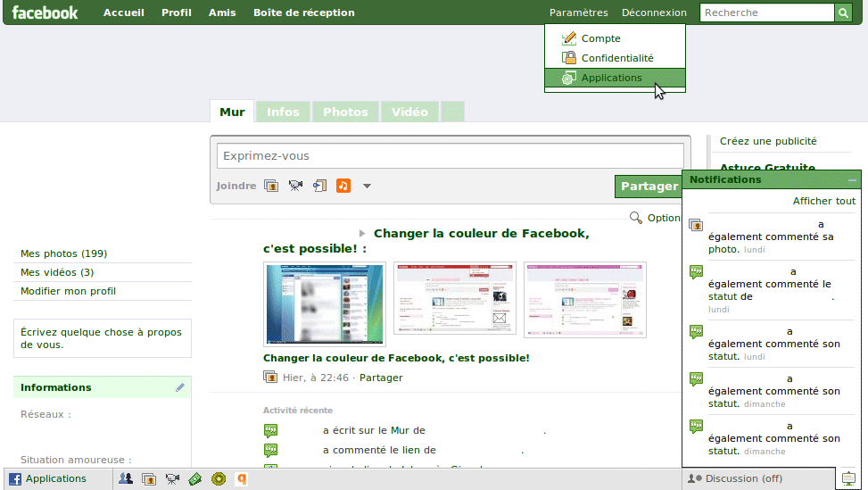Attach a video using the Joindre camera icon
Image resolution: width=868 pixels, height=490 pixels.
coord(295,186)
